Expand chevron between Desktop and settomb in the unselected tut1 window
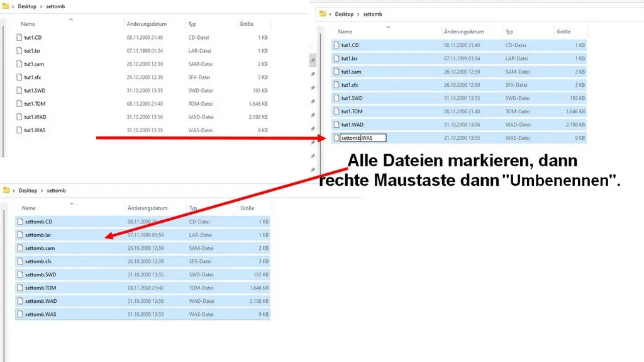 [41, 6]
